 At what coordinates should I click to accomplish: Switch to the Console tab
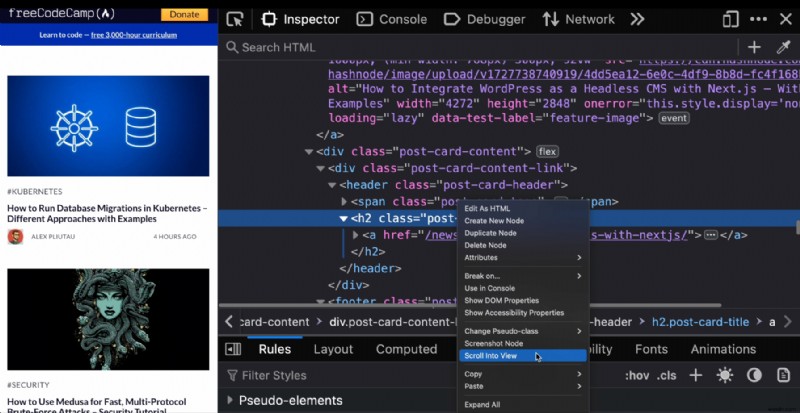coord(391,19)
